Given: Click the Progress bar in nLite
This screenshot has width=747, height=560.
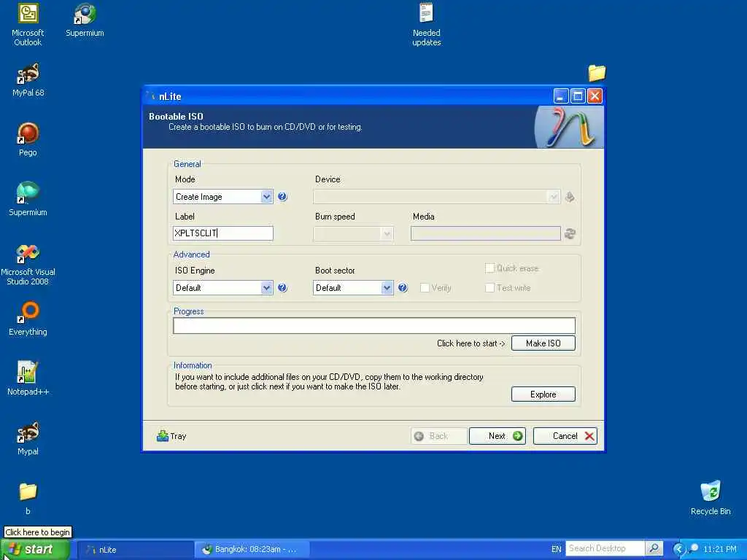Looking at the screenshot, I should tap(374, 326).
